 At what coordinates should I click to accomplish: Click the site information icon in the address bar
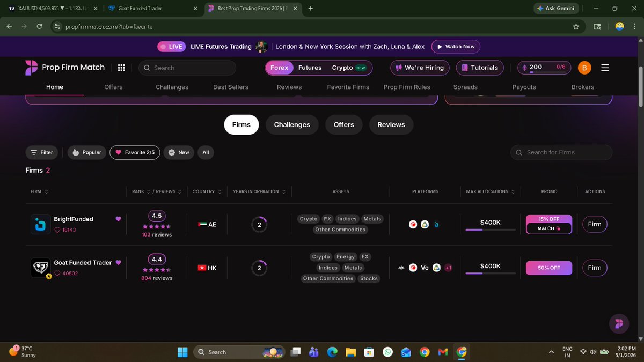click(57, 26)
